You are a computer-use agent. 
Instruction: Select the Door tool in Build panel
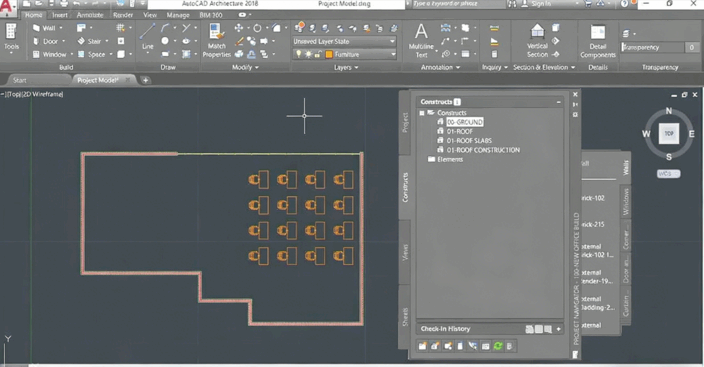point(46,41)
